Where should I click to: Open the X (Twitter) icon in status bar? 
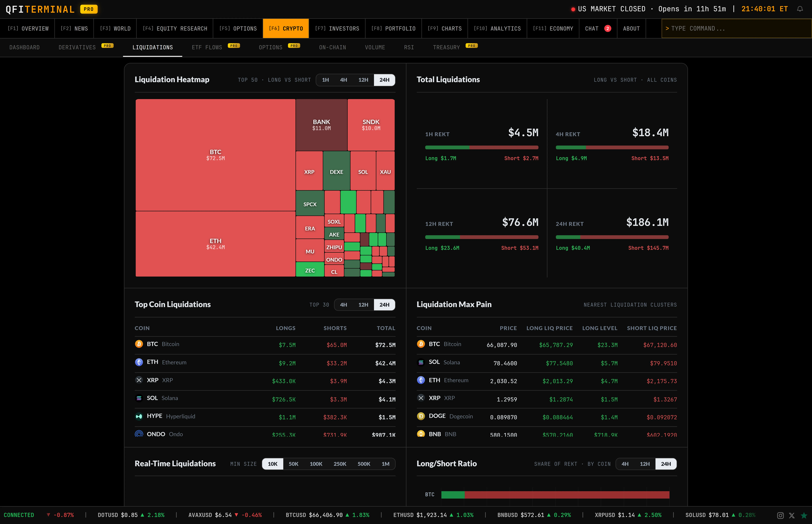tap(792, 515)
